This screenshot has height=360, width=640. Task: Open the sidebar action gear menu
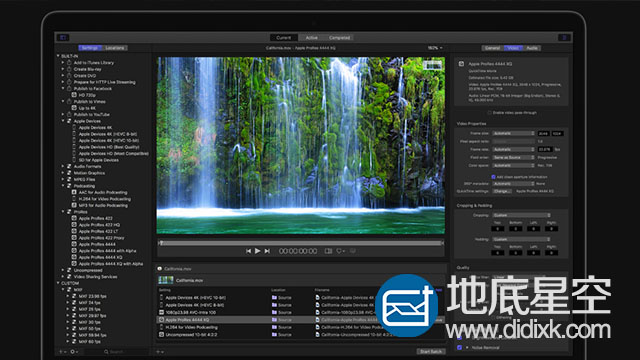click(x=74, y=351)
